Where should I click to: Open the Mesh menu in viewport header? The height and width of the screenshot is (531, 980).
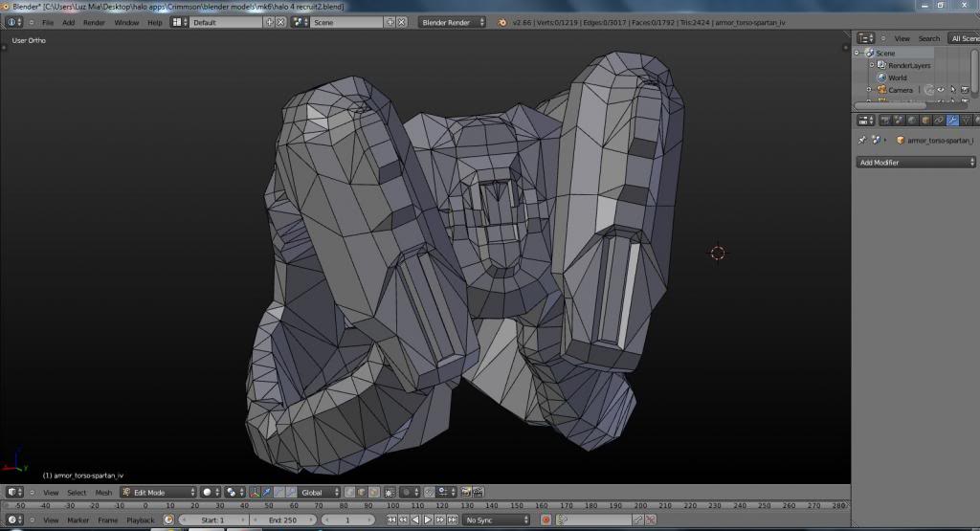pyautogui.click(x=103, y=492)
